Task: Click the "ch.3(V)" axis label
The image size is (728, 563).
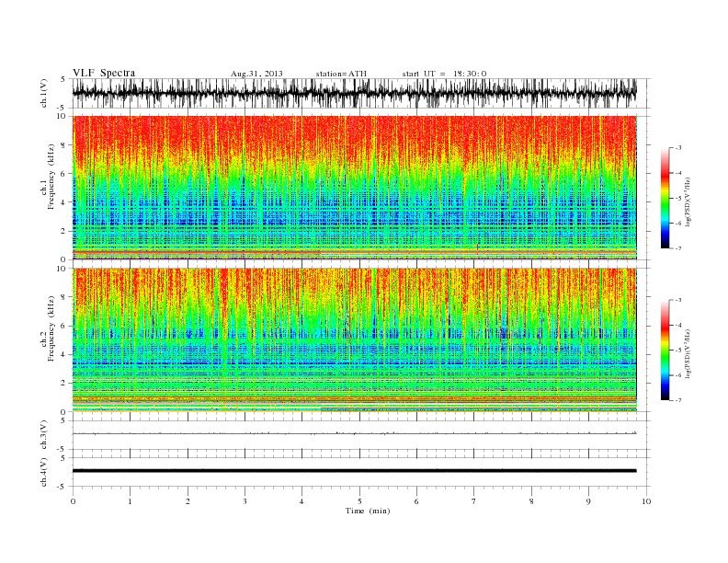Action: pos(44,435)
